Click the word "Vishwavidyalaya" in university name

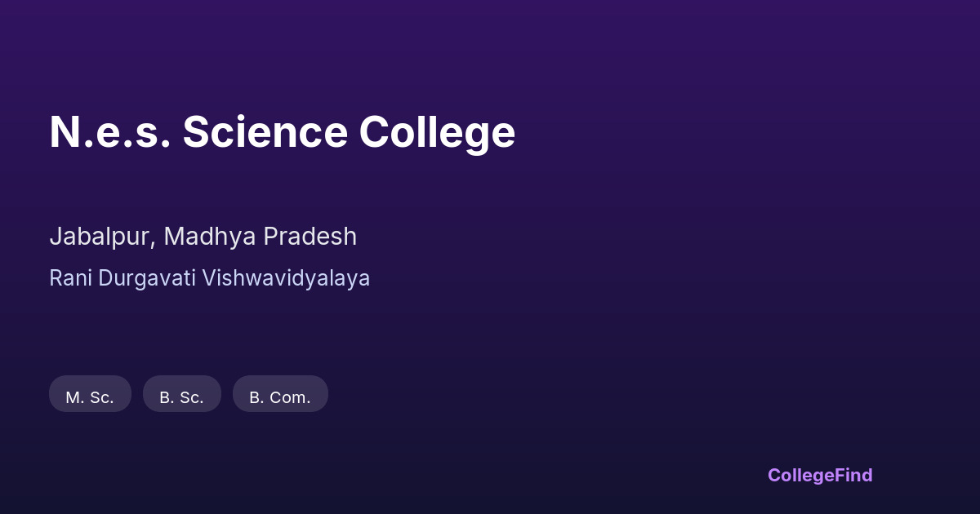click(x=286, y=278)
